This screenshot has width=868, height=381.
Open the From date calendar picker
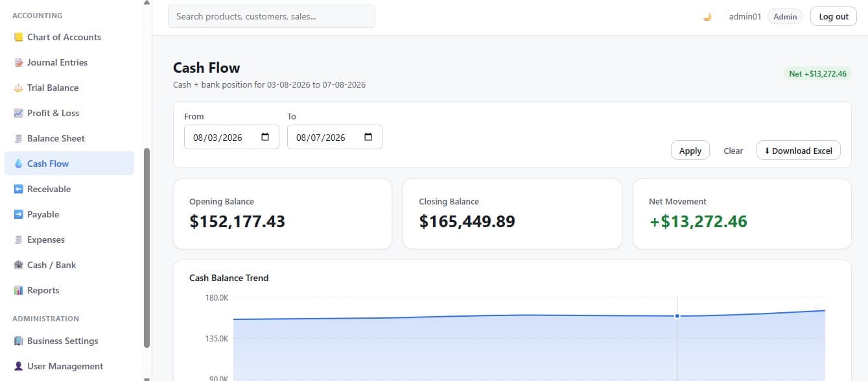coord(265,137)
